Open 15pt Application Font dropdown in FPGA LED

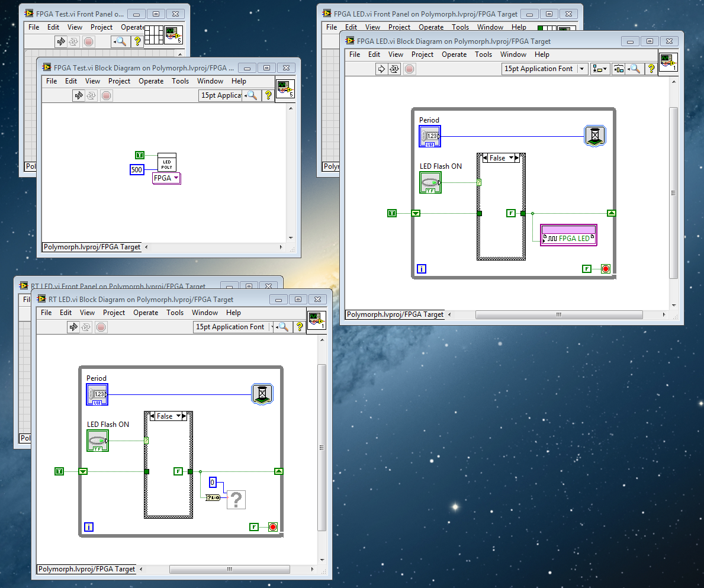point(582,69)
